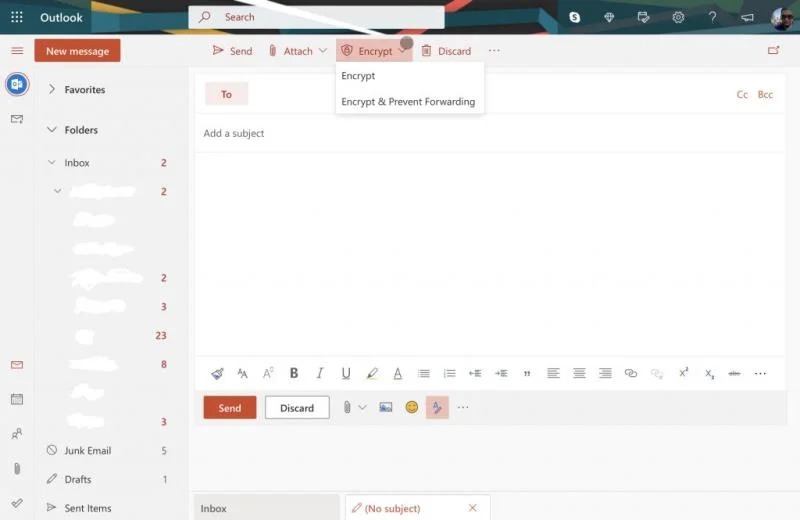
Task: Switch to (No subject) draft tab
Action: (393, 508)
